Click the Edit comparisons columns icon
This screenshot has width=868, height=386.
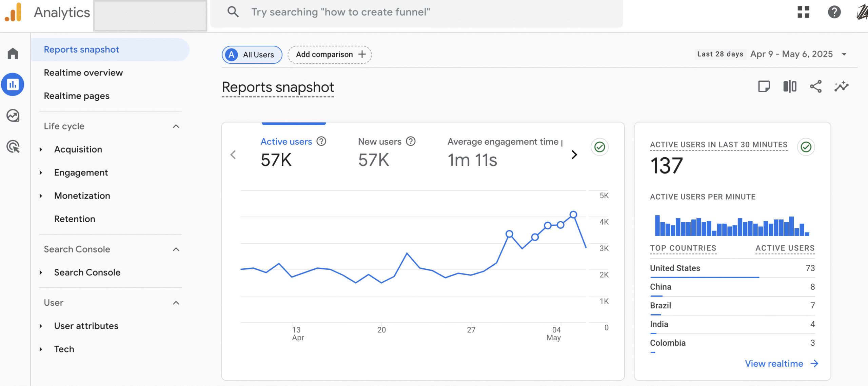[x=790, y=86]
